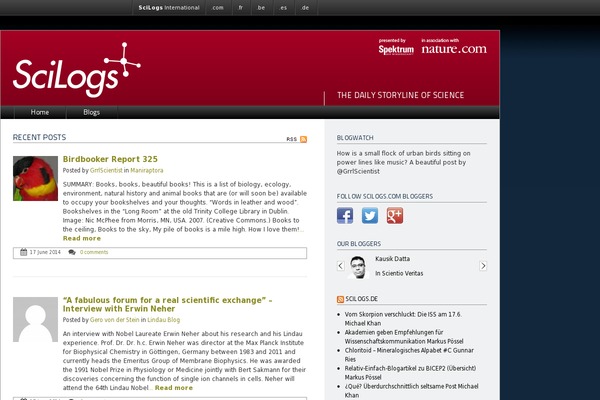Open the Blogs menu item
The width and height of the screenshot is (600, 400).
pos(91,112)
